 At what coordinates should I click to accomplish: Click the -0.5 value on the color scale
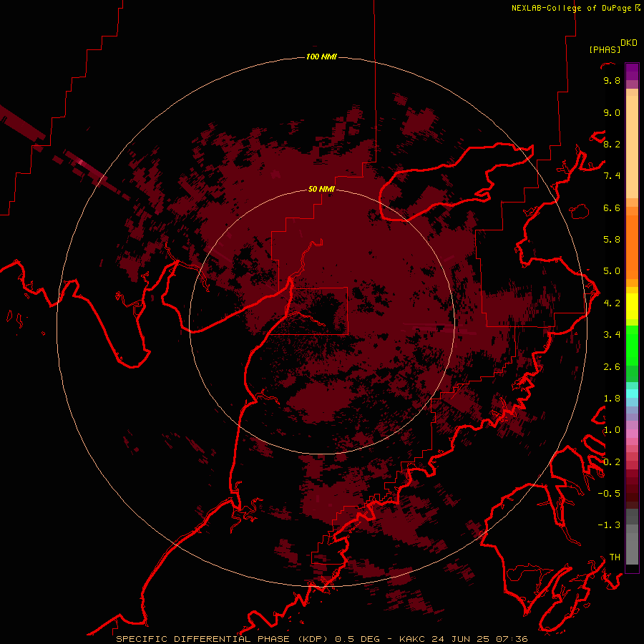609,494
